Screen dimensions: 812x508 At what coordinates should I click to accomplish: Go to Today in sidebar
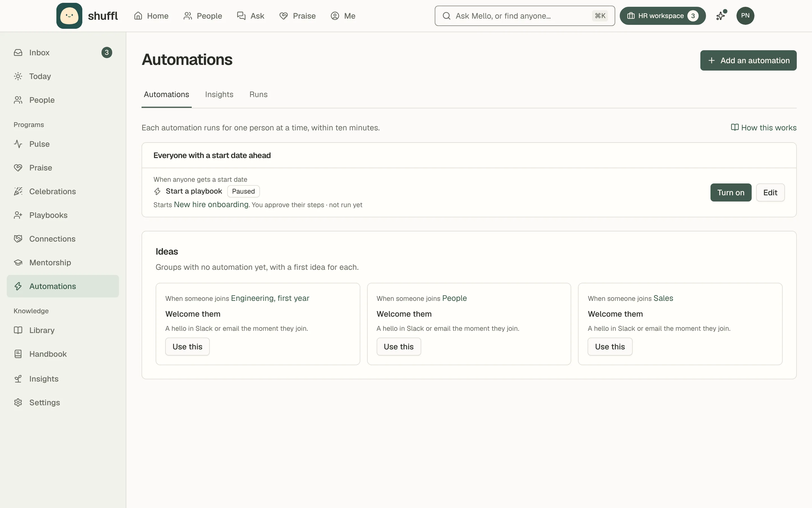tap(63, 76)
